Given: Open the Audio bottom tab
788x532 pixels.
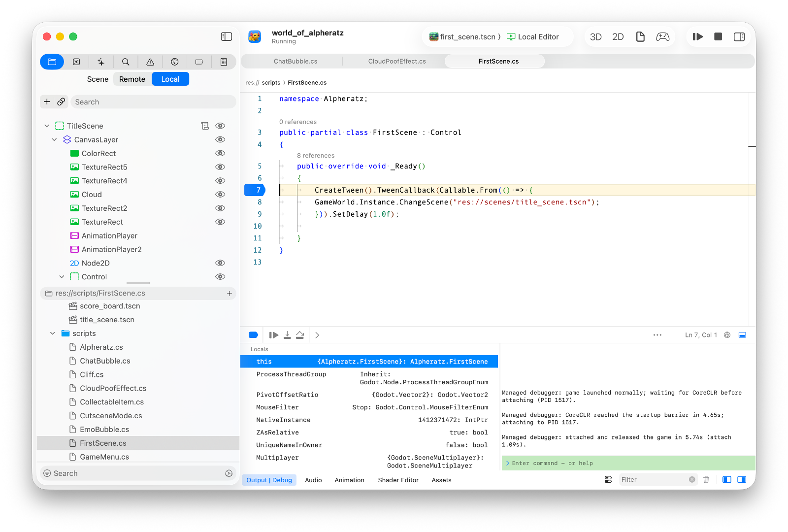Looking at the screenshot, I should point(313,480).
